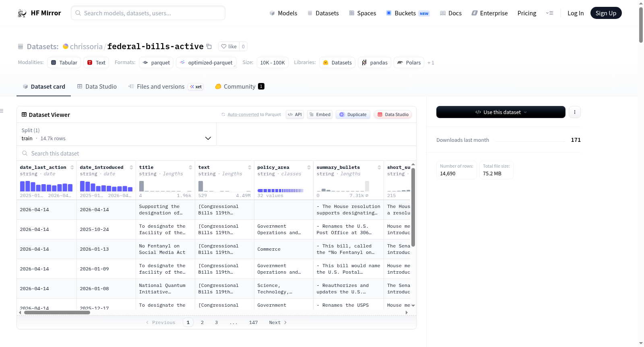Switch to Files and versions tab
This screenshot has width=644, height=347.
click(165, 87)
